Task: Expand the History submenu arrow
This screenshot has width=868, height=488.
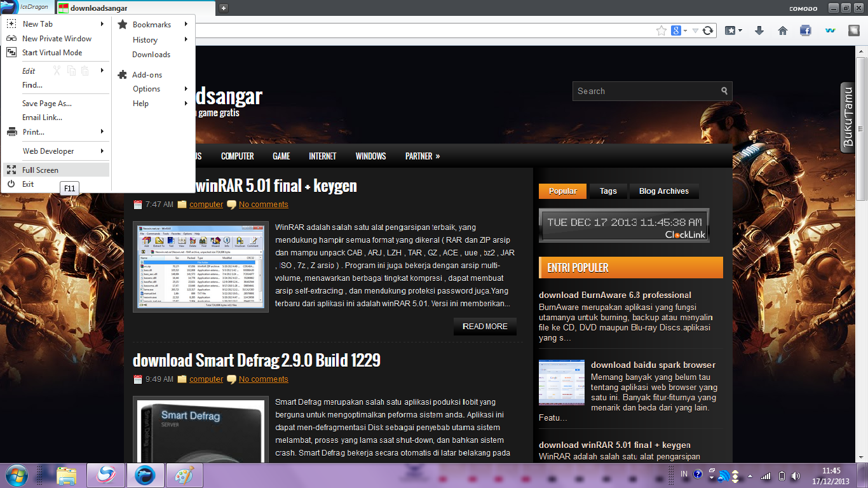Action: pos(186,39)
